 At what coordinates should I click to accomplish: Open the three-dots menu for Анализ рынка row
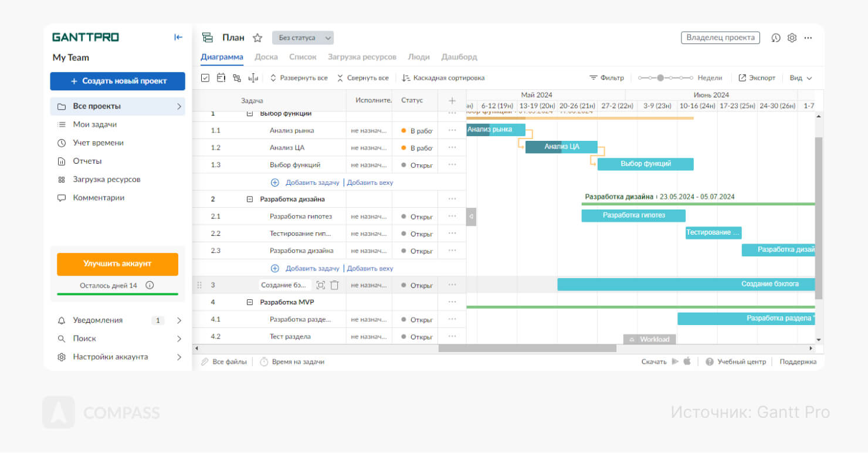coord(452,130)
